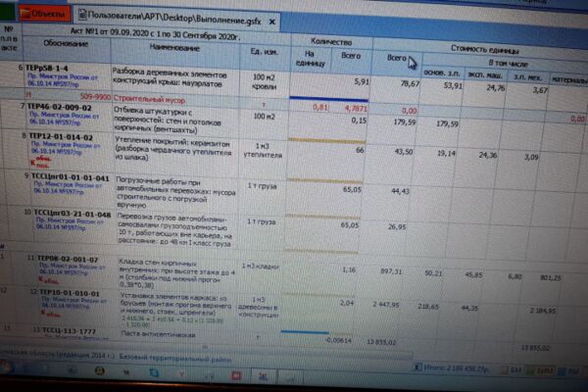The height and width of the screenshot is (392, 588).
Task: Switch to the Объекты tab
Action: 43,14
